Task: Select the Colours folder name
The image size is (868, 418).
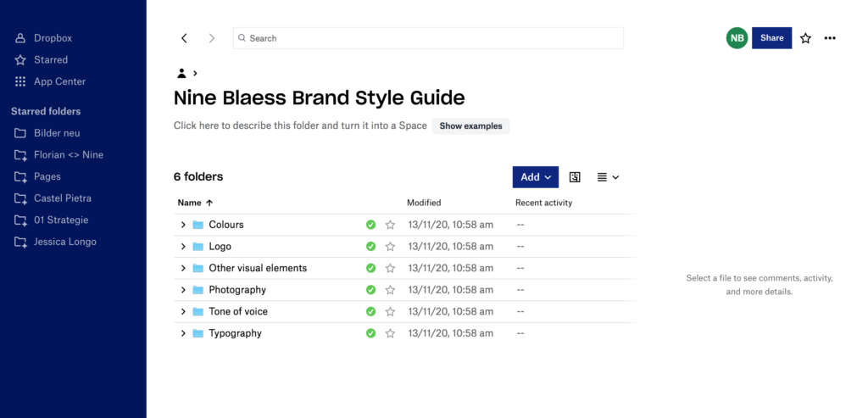Action: pyautogui.click(x=225, y=225)
